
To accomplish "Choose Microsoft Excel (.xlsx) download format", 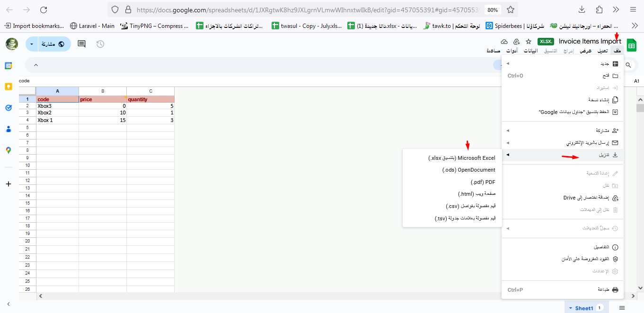I will [x=452, y=158].
